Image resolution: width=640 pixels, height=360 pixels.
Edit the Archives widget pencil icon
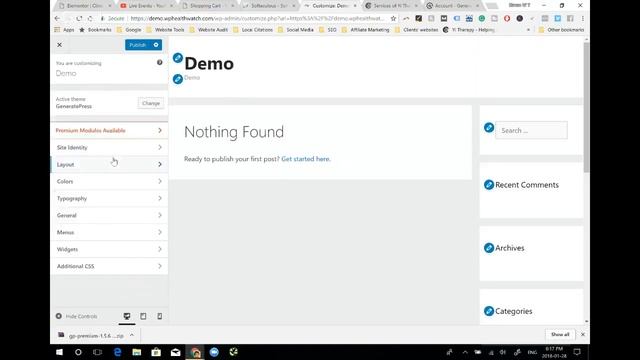pos(489,248)
